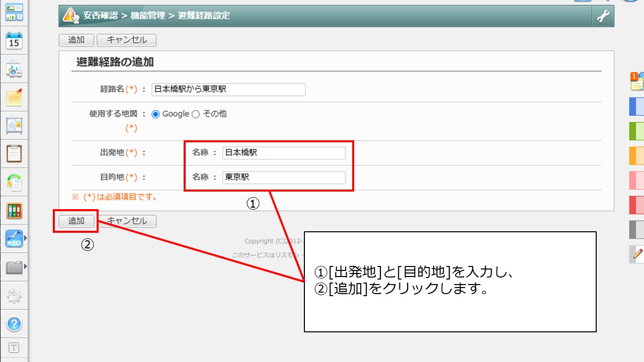644x362 pixels.
Task: Click the pencil edit icon at right edge
Action: click(x=637, y=254)
